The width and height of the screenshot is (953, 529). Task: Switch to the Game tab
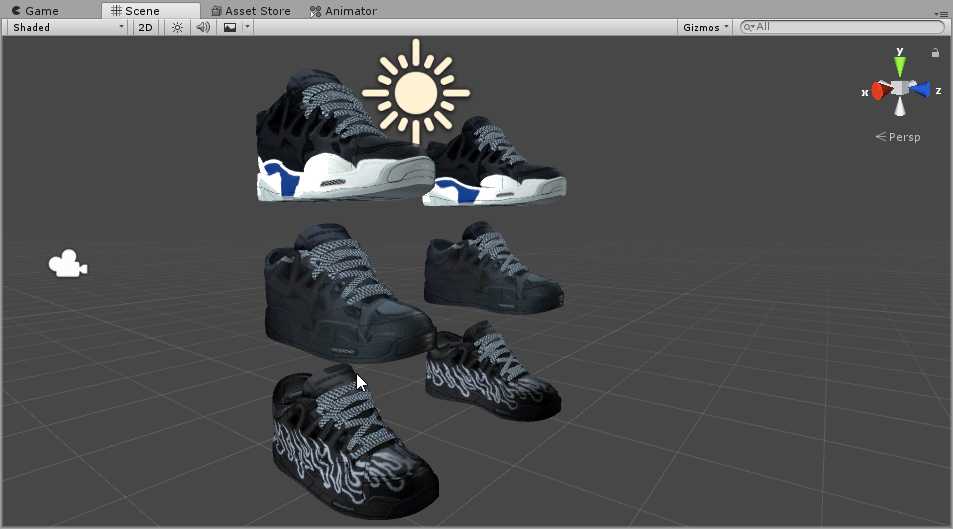point(36,11)
